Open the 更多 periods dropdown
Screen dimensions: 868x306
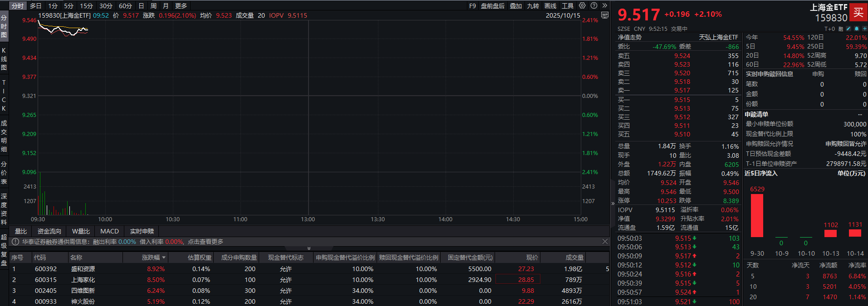(x=181, y=6)
